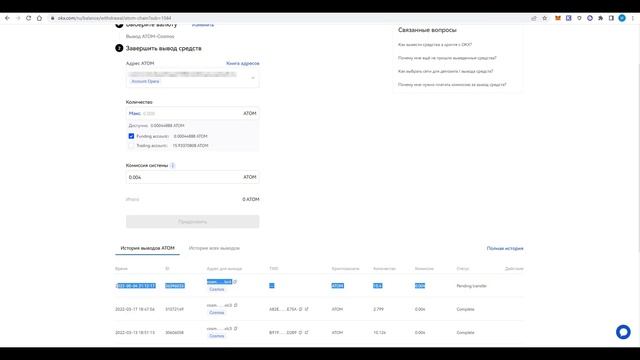640x360 pixels.
Task: Click Cosmos tag in Pending transfer row
Action: point(217,289)
